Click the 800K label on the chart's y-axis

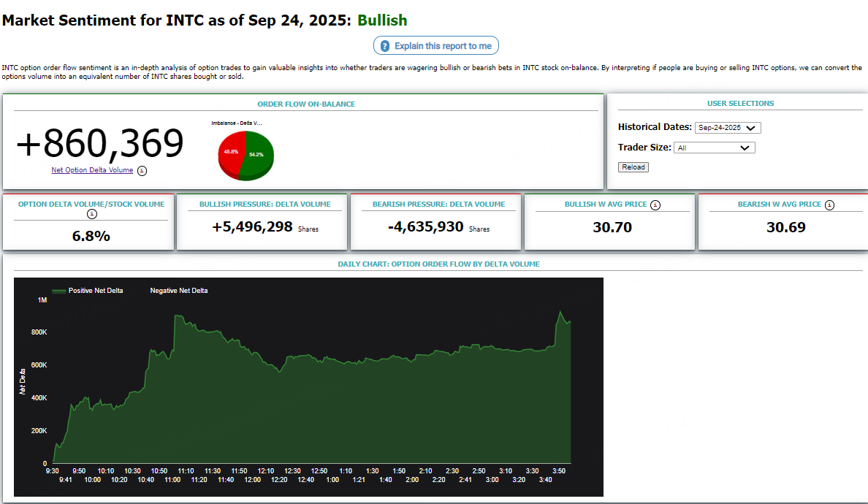pyautogui.click(x=39, y=332)
